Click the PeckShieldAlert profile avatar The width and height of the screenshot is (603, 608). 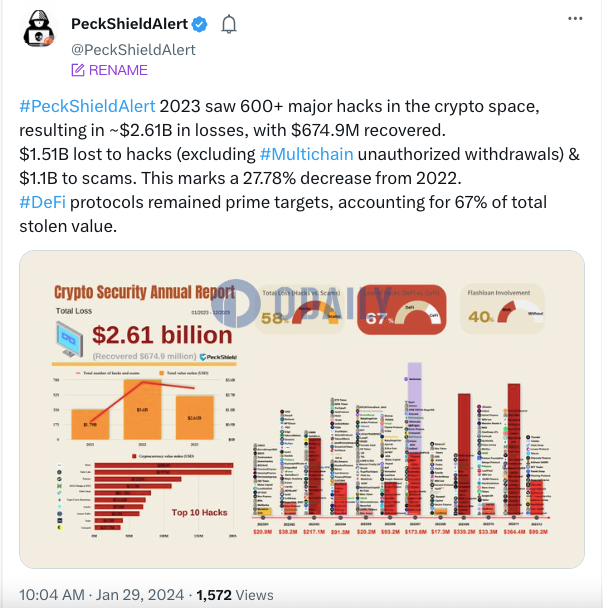[x=39, y=29]
